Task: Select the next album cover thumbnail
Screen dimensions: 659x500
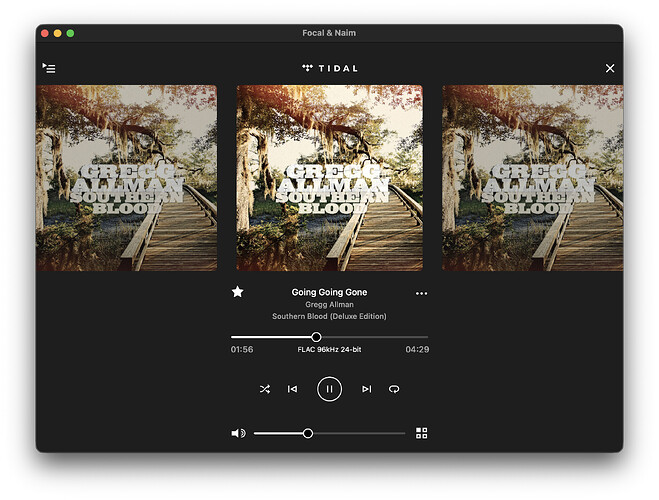Action: [x=532, y=178]
